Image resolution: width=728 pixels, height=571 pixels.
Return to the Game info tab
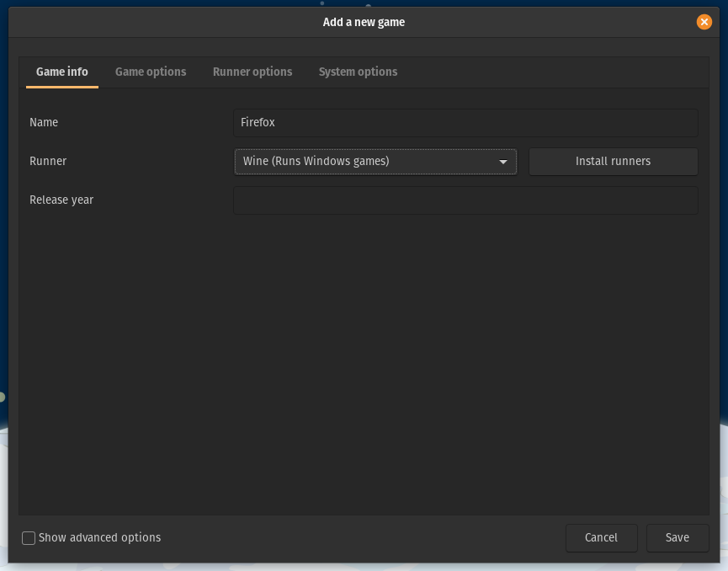pyautogui.click(x=61, y=72)
